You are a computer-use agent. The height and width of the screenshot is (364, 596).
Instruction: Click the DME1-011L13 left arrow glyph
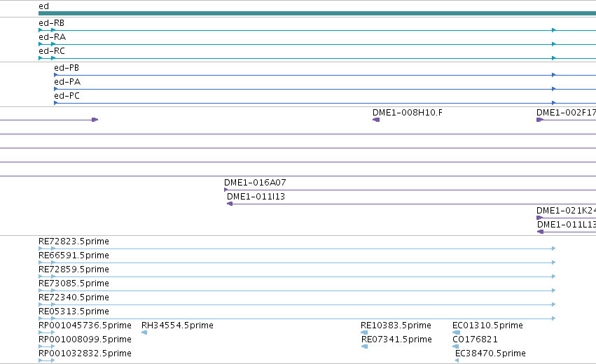pos(540,232)
